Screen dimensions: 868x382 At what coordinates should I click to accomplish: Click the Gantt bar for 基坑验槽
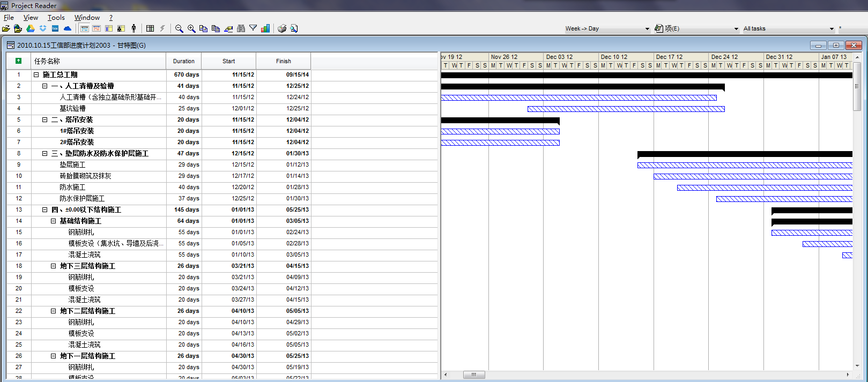click(626, 109)
